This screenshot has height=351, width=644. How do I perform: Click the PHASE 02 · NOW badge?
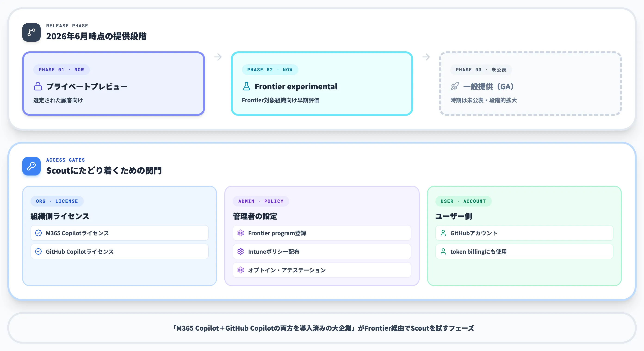tap(270, 70)
